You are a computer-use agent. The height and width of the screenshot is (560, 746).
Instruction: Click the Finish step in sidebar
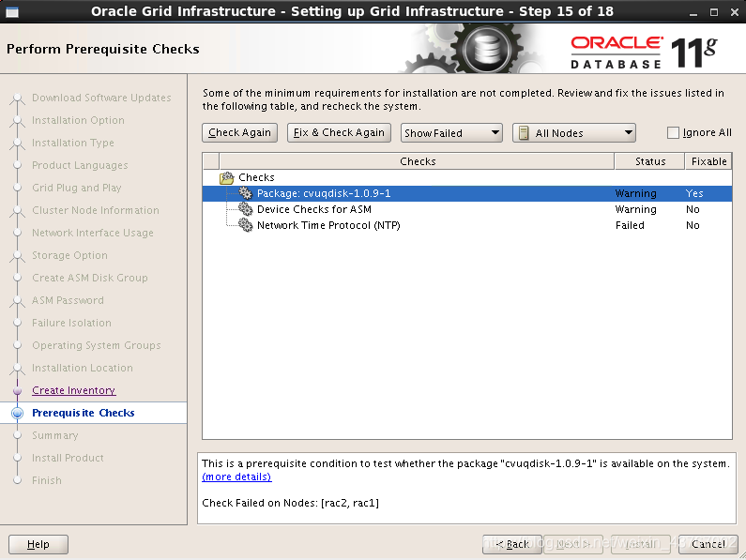click(47, 480)
